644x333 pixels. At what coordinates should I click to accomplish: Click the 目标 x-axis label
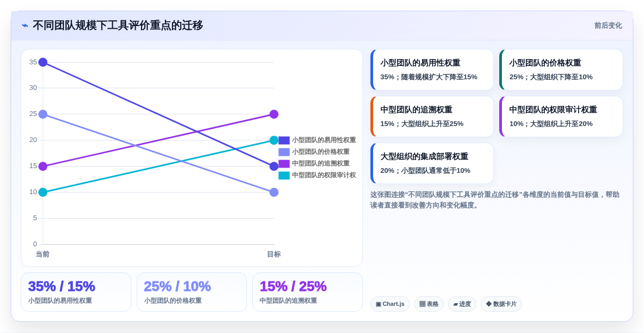pyautogui.click(x=274, y=254)
